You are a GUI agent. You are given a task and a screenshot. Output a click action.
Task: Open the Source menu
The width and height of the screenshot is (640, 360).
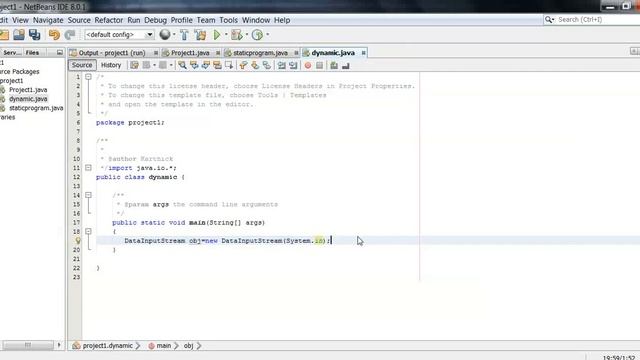(79, 20)
